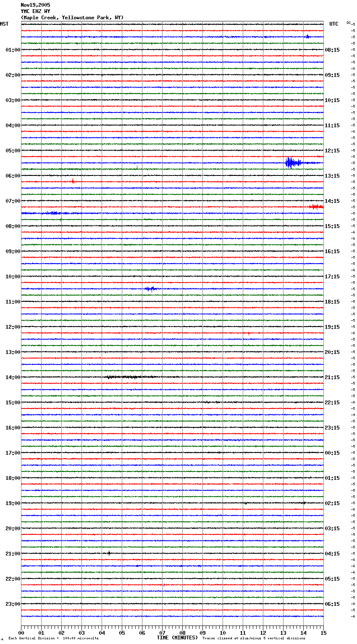357x644 pixels.
Task: Click the '14:00' MST time label
Action: (x=13, y=377)
